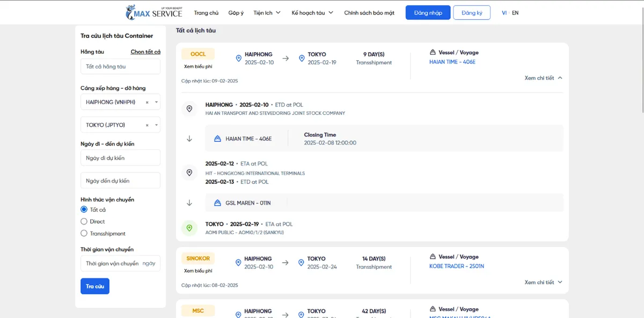Screen dimensions: 644x318
Task: Click the ship icon next to GSL MAREN - 011N
Action: [217, 203]
